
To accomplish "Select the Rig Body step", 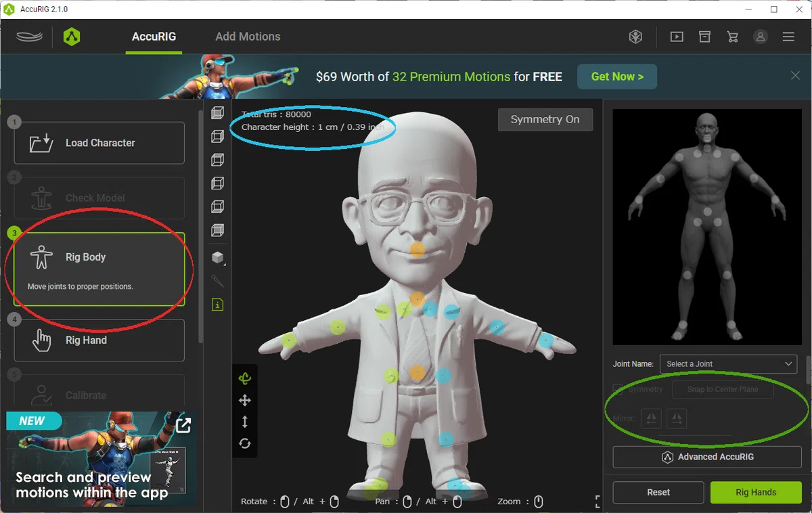I will pyautogui.click(x=99, y=269).
